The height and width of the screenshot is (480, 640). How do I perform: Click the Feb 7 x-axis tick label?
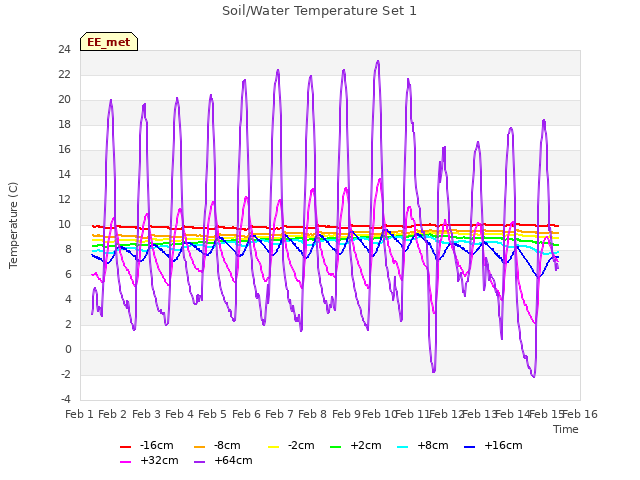point(279,414)
